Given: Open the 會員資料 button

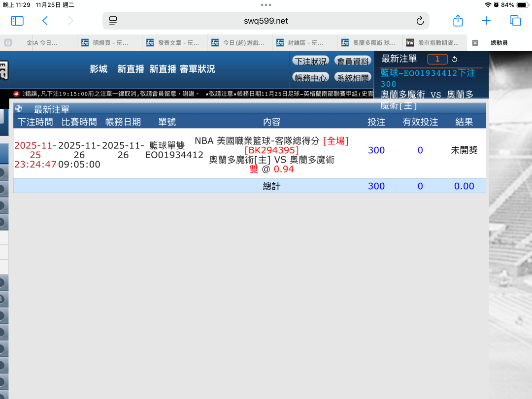Looking at the screenshot, I should point(353,61).
